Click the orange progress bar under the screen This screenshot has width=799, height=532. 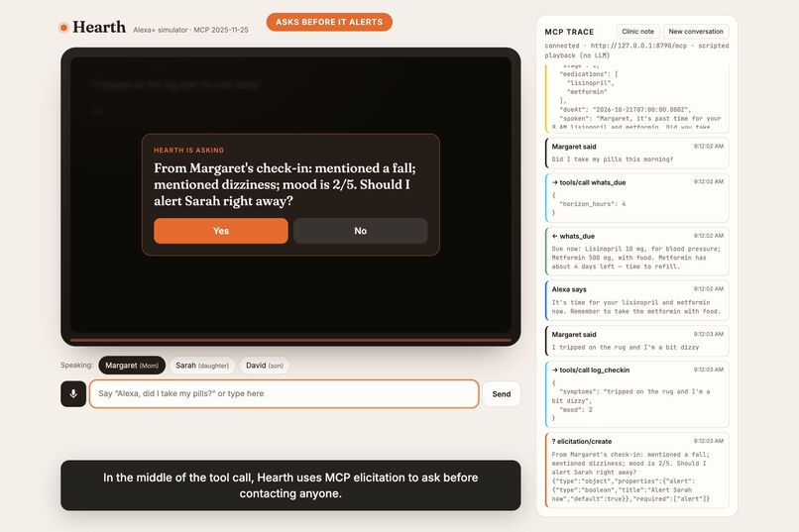[x=290, y=340]
